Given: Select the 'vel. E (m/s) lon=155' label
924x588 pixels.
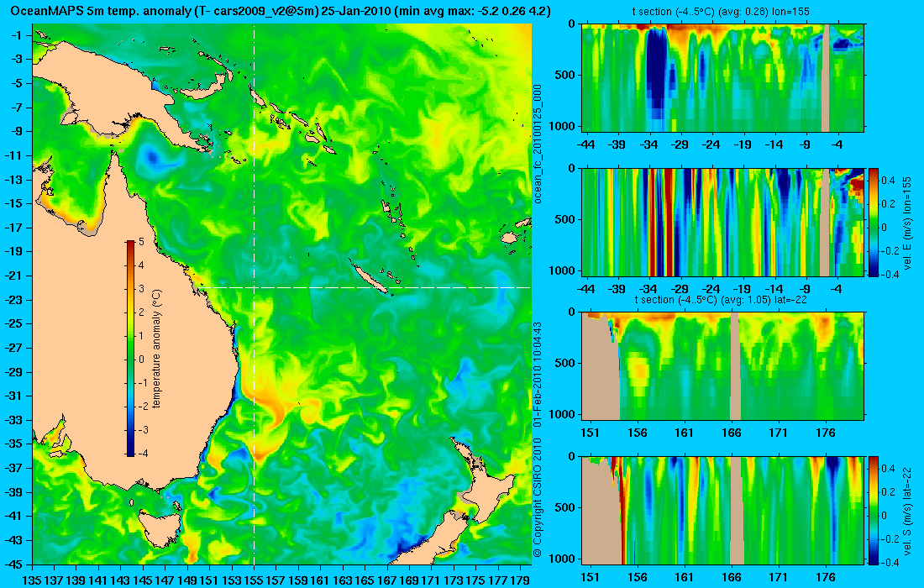Looking at the screenshot, I should [907, 223].
